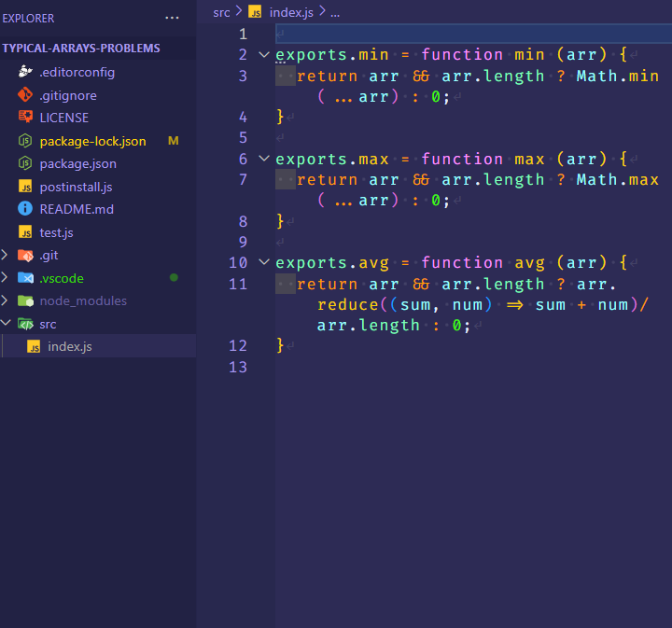The width and height of the screenshot is (672, 628).
Task: Click the .gitignore git icon
Action: 25,94
